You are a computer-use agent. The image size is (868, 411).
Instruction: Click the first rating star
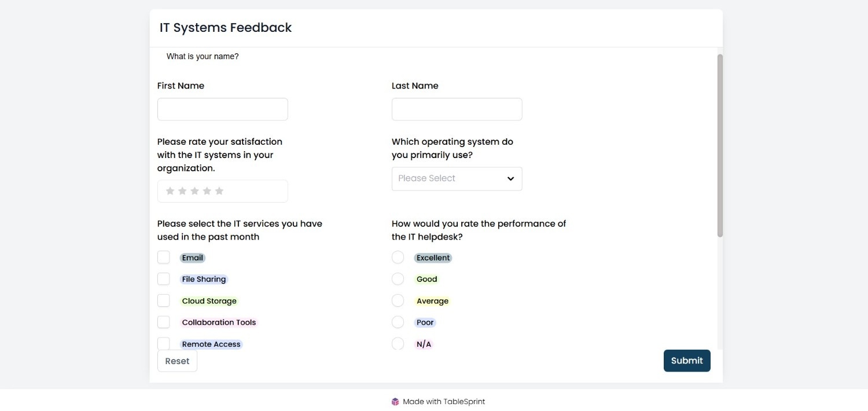[x=170, y=191]
